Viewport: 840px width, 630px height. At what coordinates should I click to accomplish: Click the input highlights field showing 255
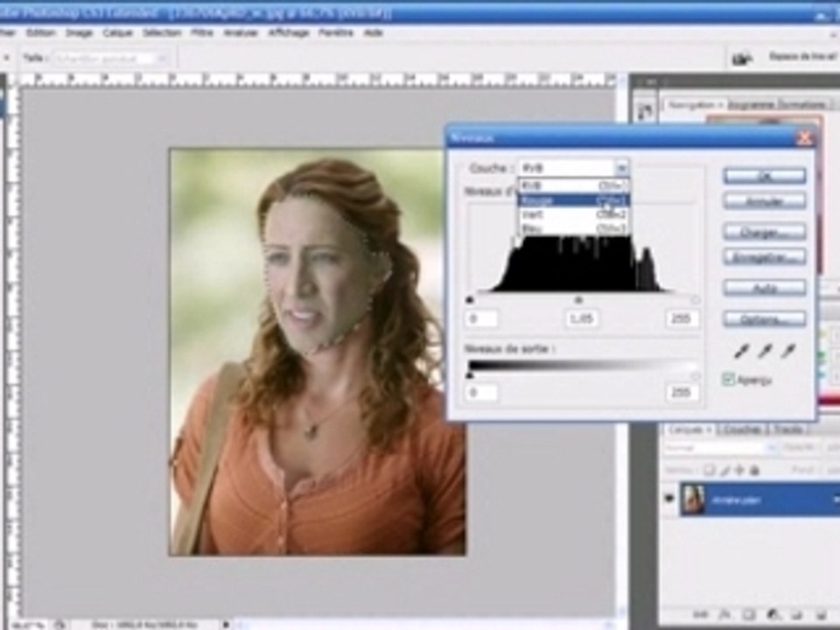681,318
